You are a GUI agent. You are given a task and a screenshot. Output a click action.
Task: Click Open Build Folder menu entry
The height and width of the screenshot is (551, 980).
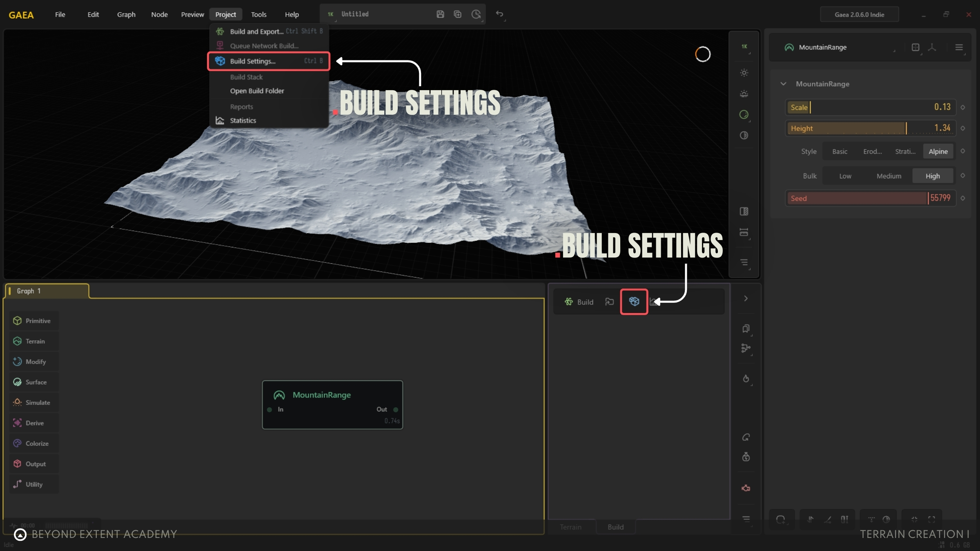point(257,91)
